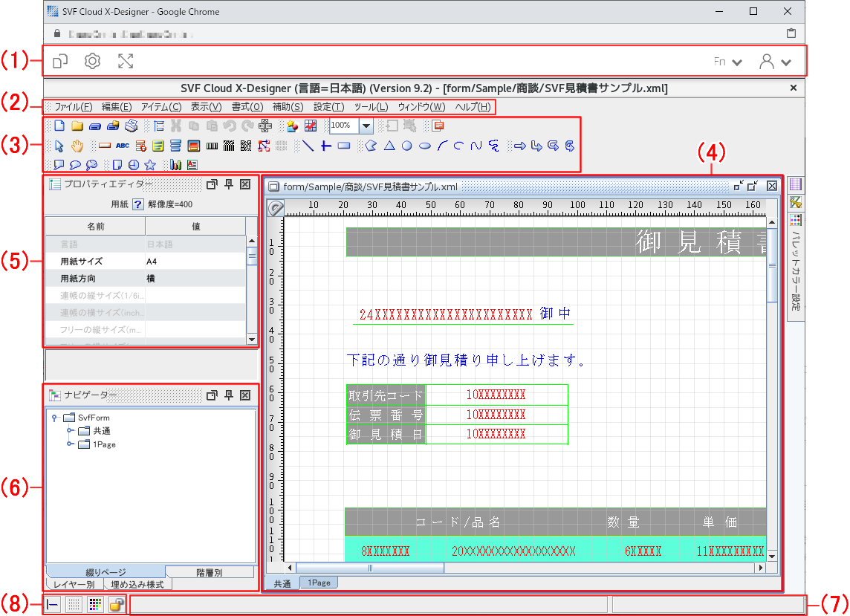Select the triangle shape tool
Image resolution: width=850 pixels, height=616 pixels.
389,146
